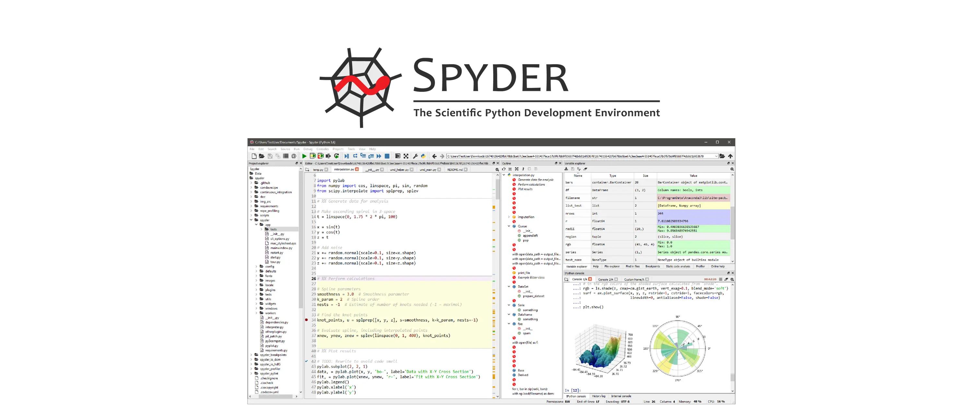Open the Profiler pane
The image size is (980, 414).
700,266
